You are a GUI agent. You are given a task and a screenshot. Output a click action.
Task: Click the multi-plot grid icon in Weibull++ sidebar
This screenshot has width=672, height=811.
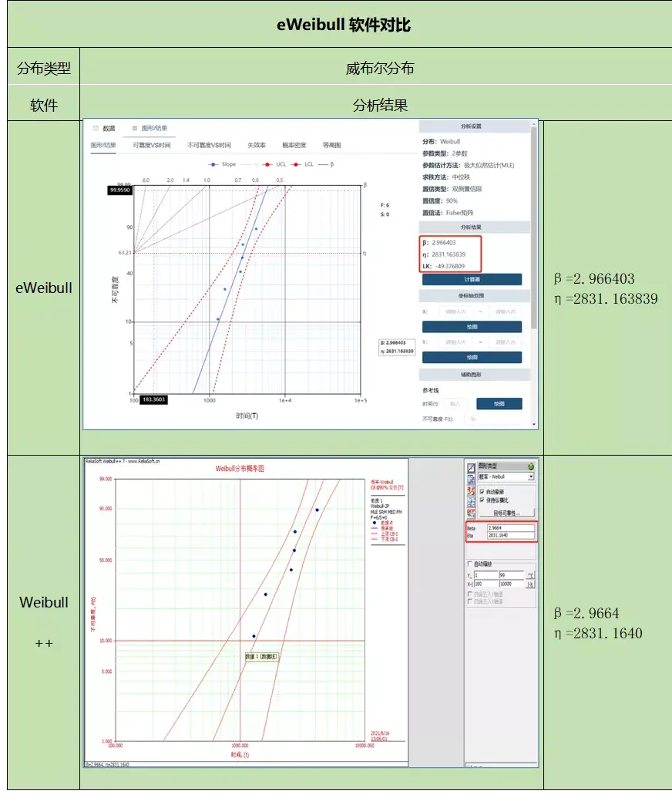(471, 501)
